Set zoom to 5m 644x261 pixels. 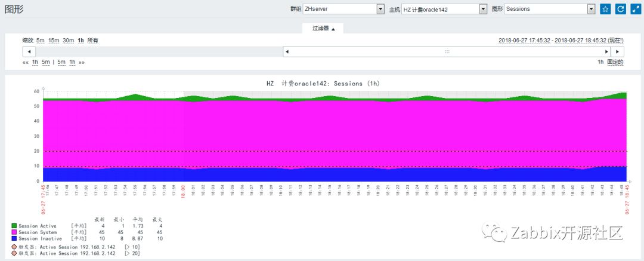pyautogui.click(x=41, y=41)
